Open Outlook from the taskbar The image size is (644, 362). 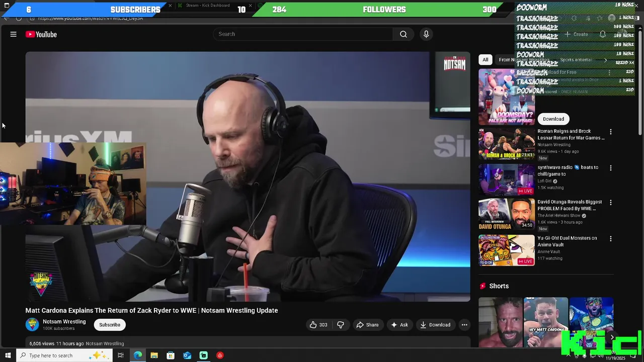click(x=187, y=355)
